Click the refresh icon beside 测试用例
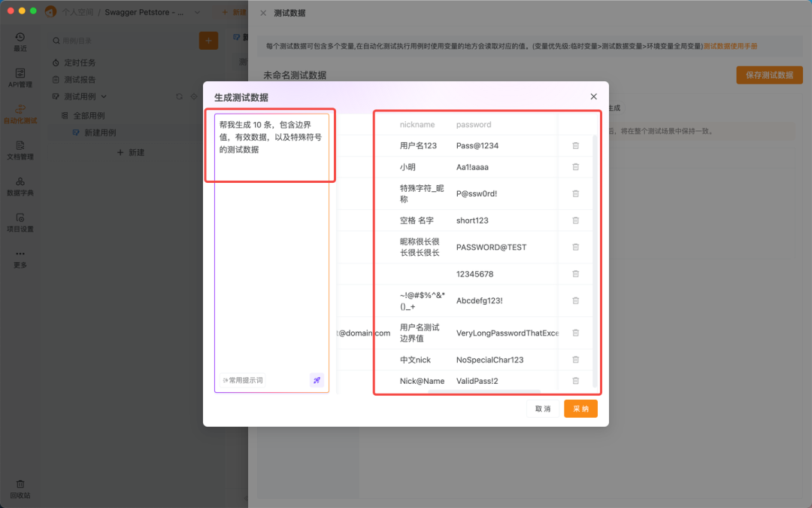812x508 pixels. click(x=179, y=96)
